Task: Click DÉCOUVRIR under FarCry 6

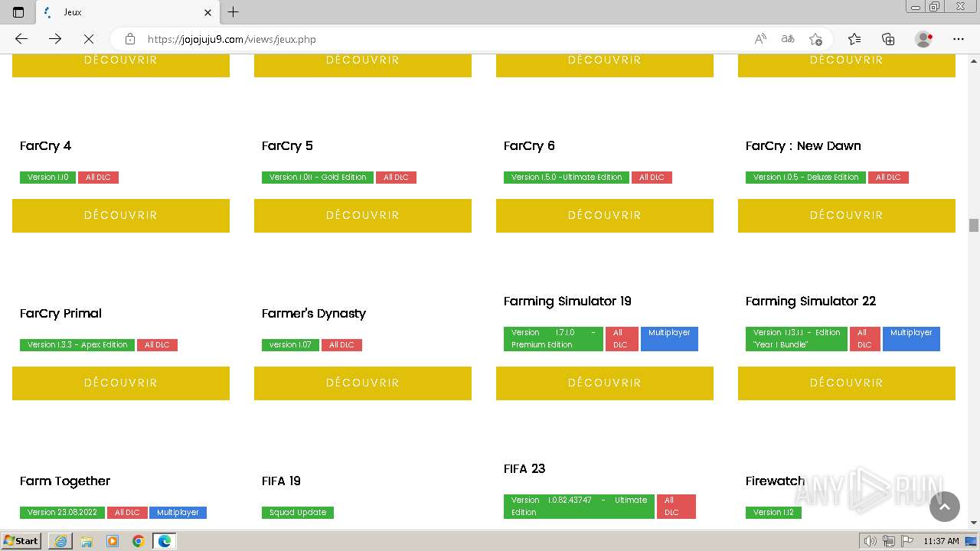Action: pos(605,216)
